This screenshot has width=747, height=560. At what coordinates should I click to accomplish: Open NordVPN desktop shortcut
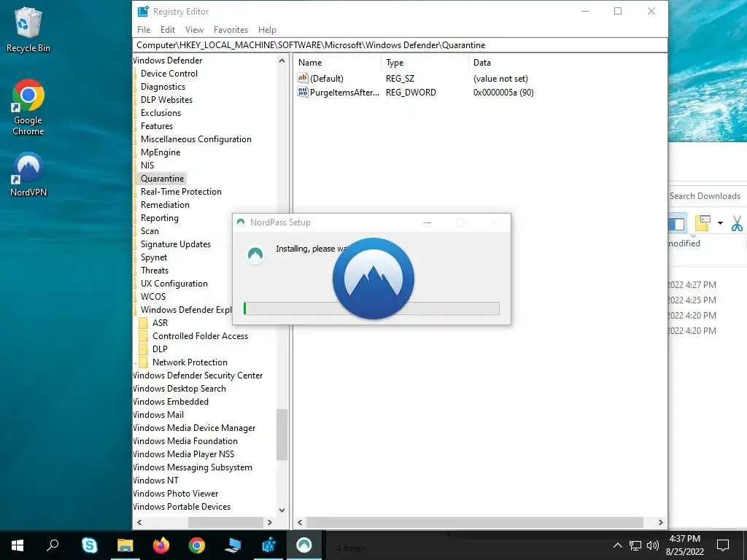[28, 175]
